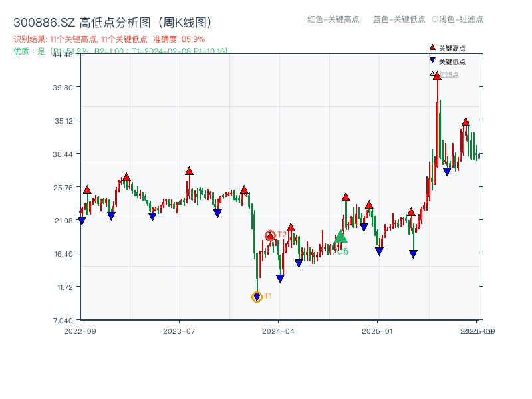Image resolution: width=532 pixels, height=399 pixels.
Task: Click the 16.40 y-axis label
Action: (x=64, y=254)
